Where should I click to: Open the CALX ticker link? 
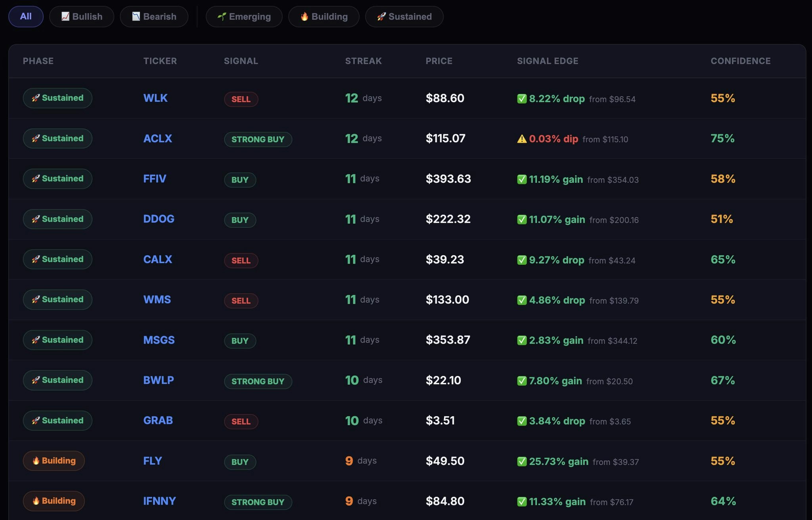click(157, 259)
